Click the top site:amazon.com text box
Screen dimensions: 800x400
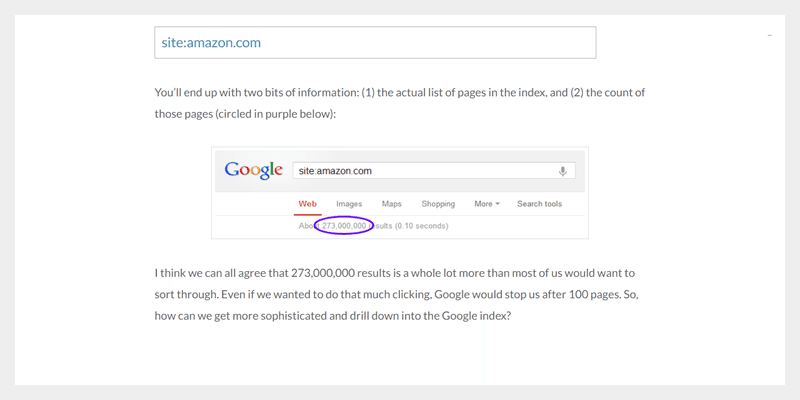375,43
